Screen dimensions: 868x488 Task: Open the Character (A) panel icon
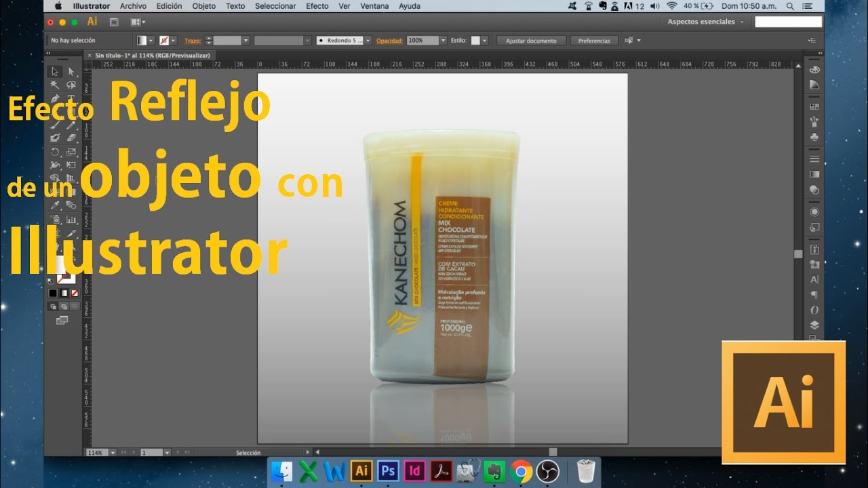814,279
